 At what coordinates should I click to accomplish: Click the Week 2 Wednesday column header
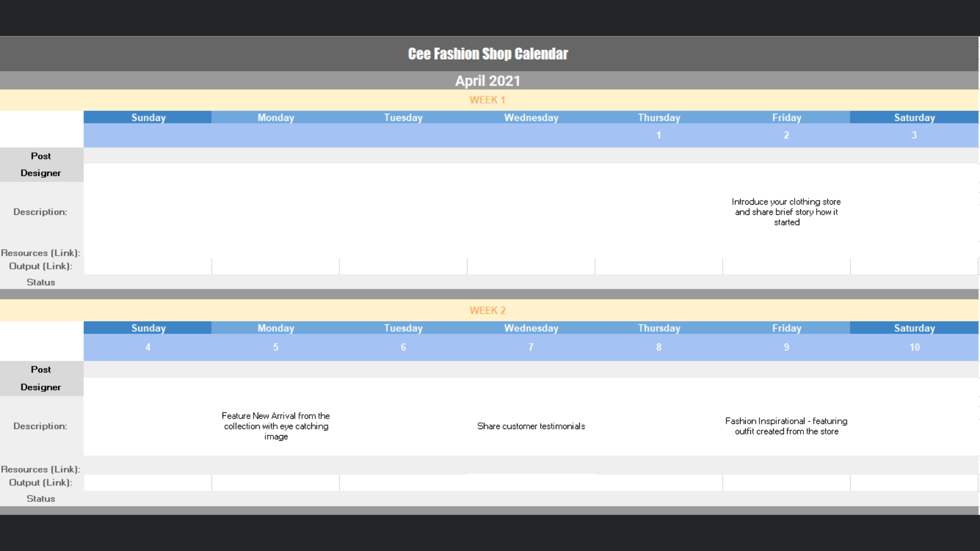point(531,328)
